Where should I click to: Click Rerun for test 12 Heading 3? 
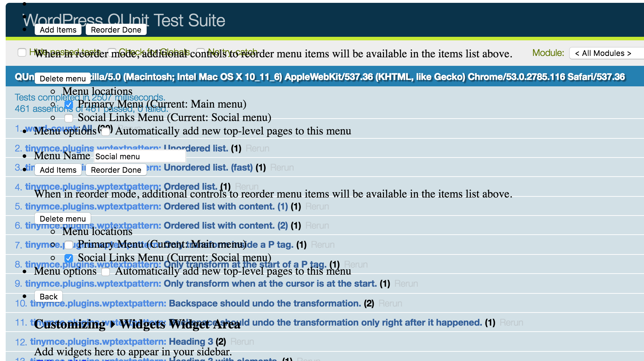242,342
